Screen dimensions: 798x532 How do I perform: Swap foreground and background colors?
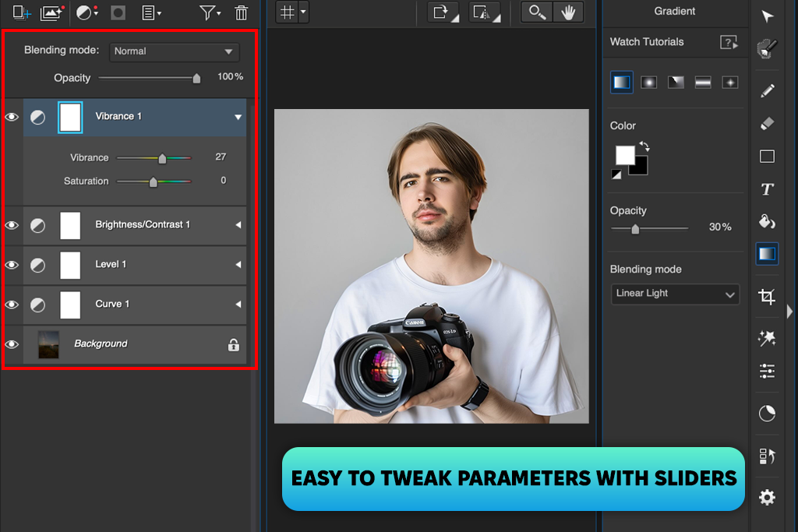(x=644, y=146)
